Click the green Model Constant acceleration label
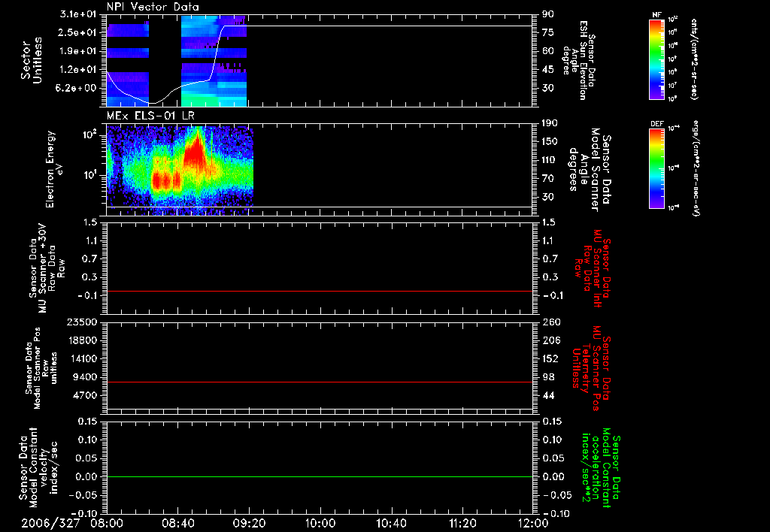770x532 pixels. click(600, 469)
